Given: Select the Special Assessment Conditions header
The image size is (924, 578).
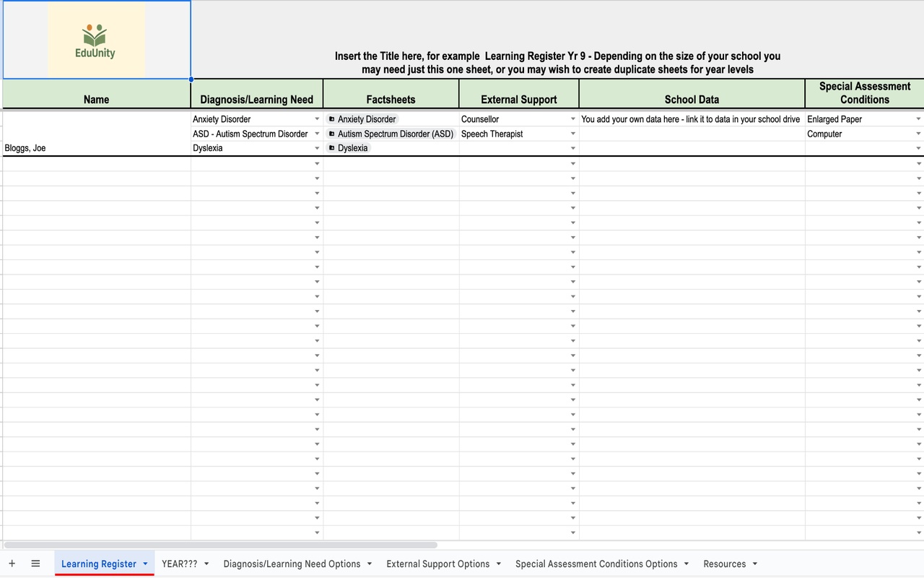Looking at the screenshot, I should pyautogui.click(x=865, y=93).
